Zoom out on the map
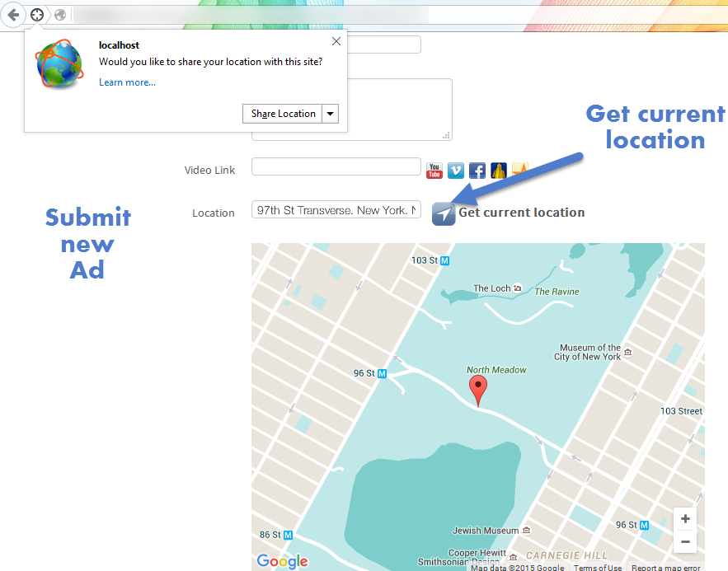Screen dimensions: 728x571 684,541
